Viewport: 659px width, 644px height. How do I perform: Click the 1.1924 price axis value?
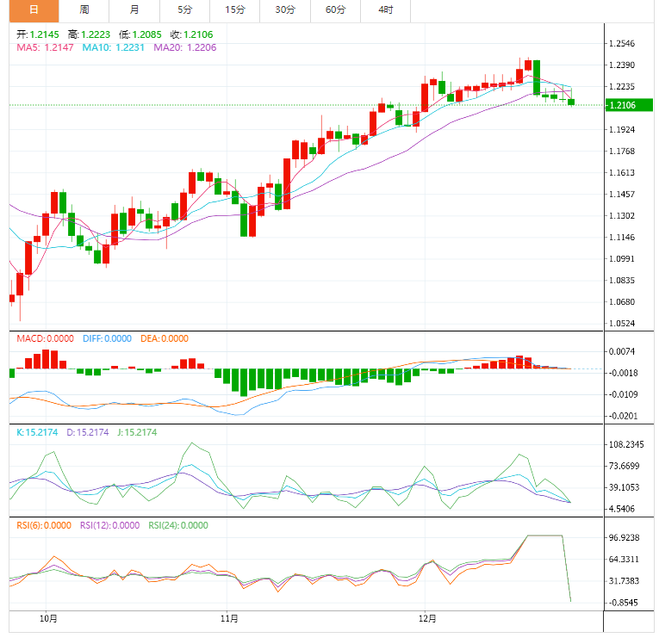coord(622,129)
